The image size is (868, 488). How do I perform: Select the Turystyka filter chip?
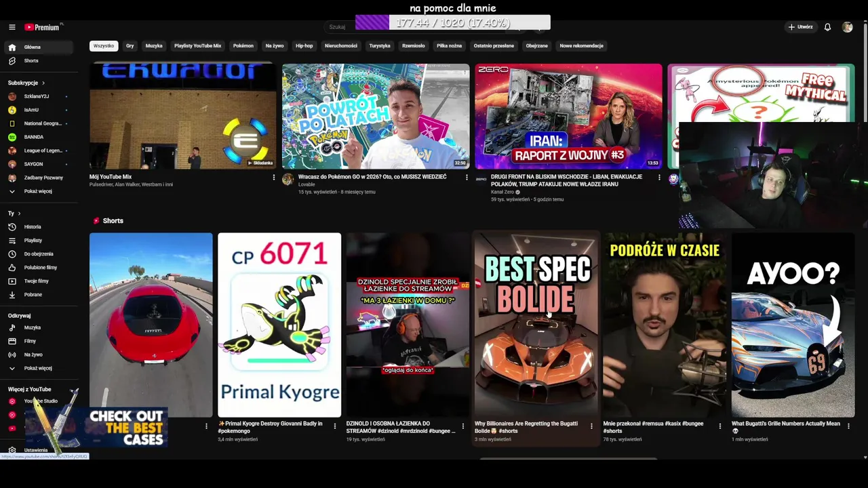pyautogui.click(x=380, y=46)
